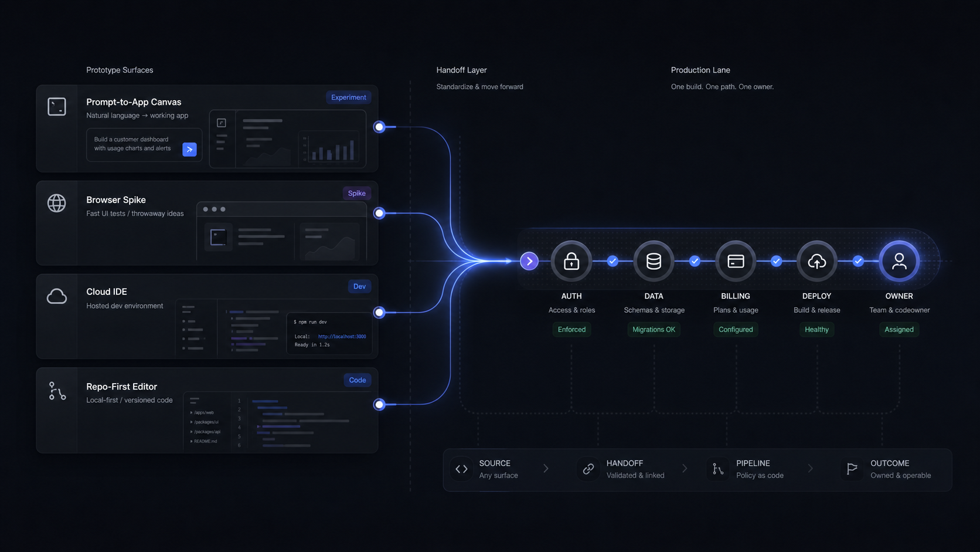980x552 pixels.
Task: Click the Prompt-to-App Canvas terminal icon
Action: tap(57, 107)
